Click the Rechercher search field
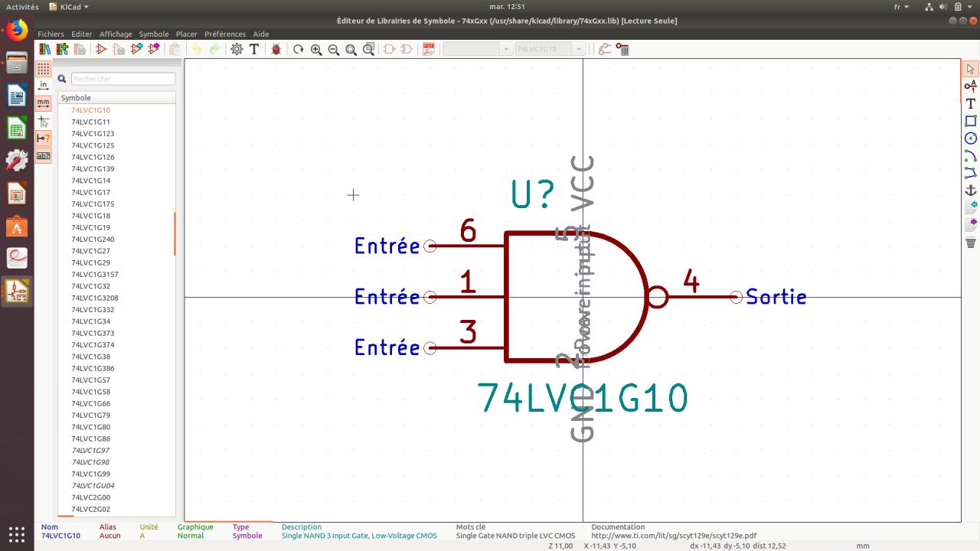Screen dimensions: 980x551 [x=123, y=79]
